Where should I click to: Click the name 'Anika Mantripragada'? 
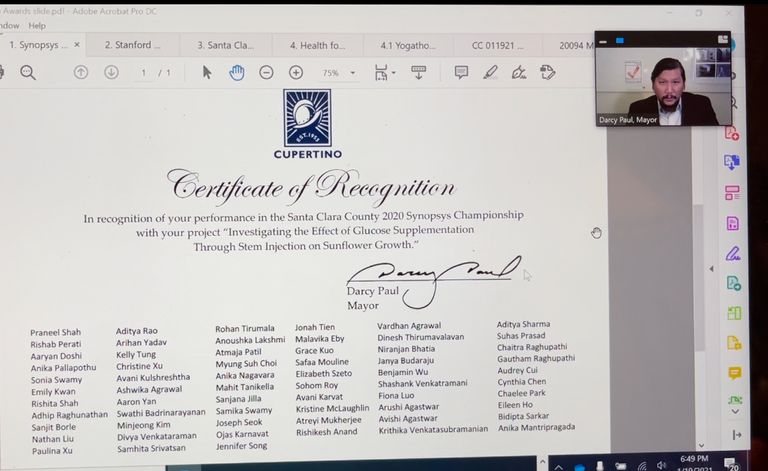coord(536,427)
